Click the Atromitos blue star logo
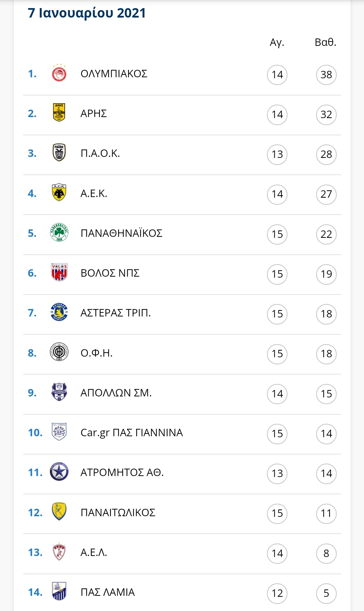364x611 pixels. coord(59,472)
